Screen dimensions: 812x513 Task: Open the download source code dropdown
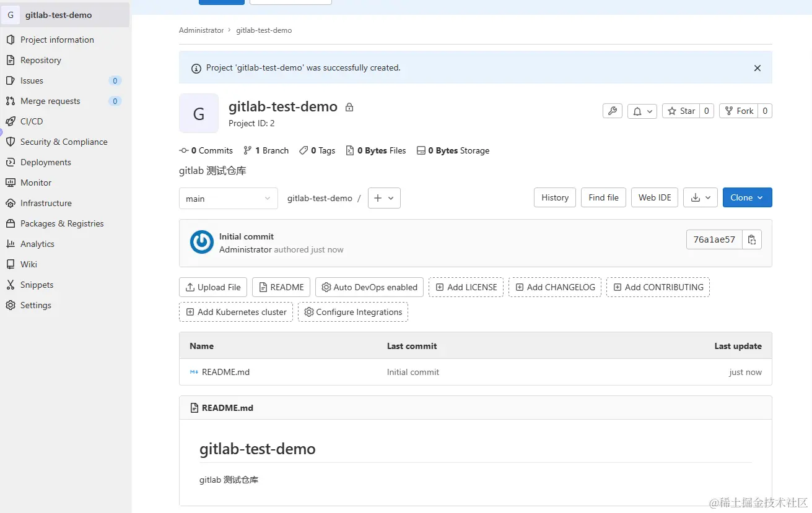pyautogui.click(x=701, y=197)
